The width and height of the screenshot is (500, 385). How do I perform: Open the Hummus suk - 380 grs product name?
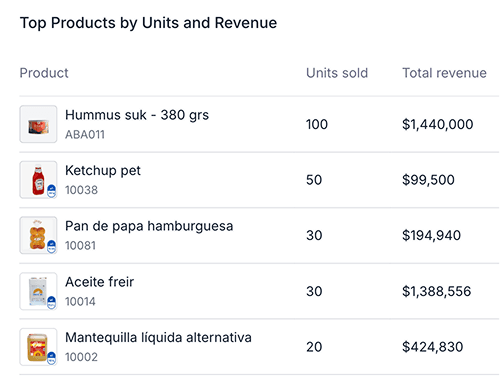tap(137, 115)
